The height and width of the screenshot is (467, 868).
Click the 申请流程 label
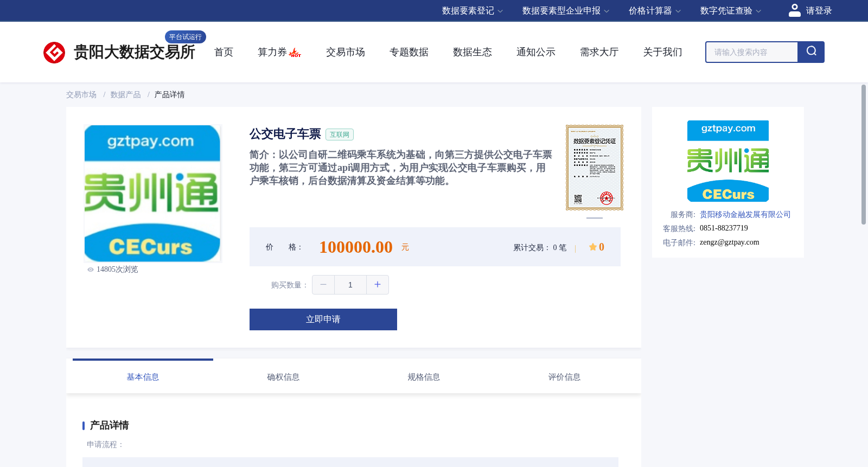[105, 444]
